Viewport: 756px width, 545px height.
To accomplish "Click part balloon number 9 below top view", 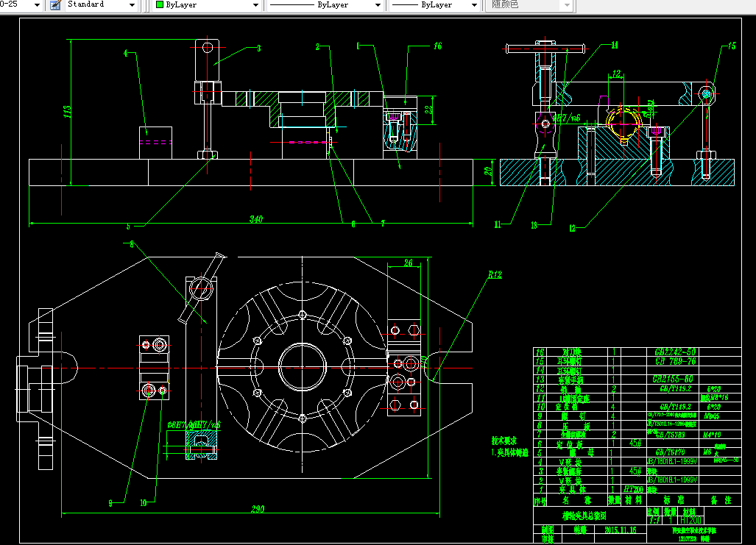I will coord(110,503).
